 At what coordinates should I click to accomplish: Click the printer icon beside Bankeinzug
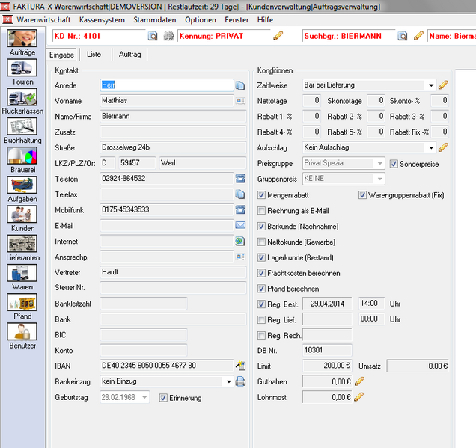click(x=240, y=381)
